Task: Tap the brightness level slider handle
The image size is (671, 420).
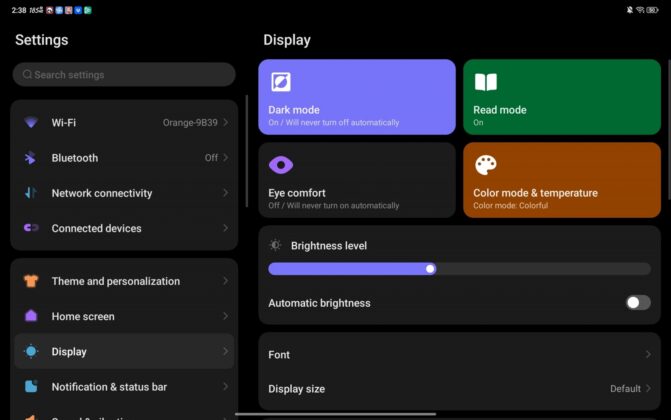Action: click(x=430, y=269)
